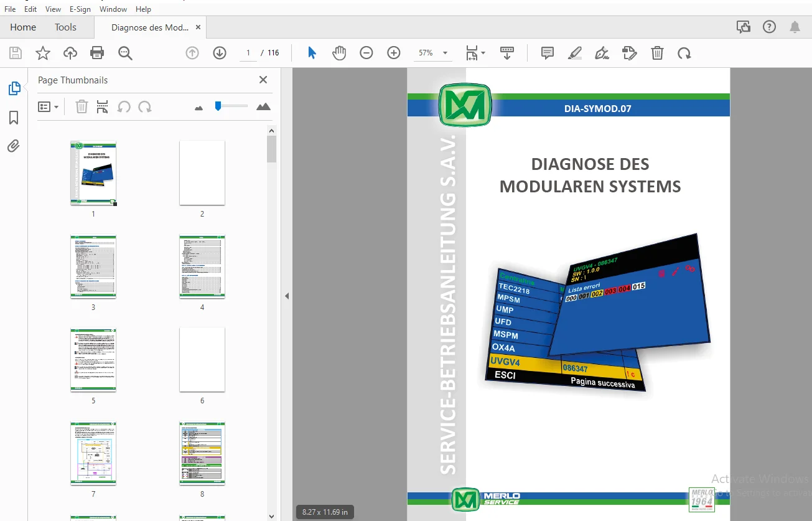812x521 pixels.
Task: Delete selected thumbnail page
Action: [82, 107]
